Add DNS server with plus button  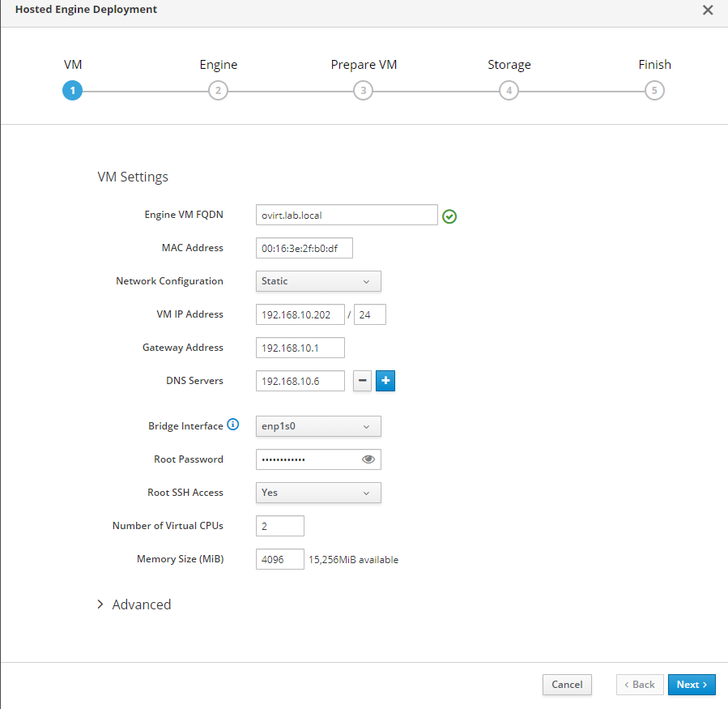tap(385, 381)
